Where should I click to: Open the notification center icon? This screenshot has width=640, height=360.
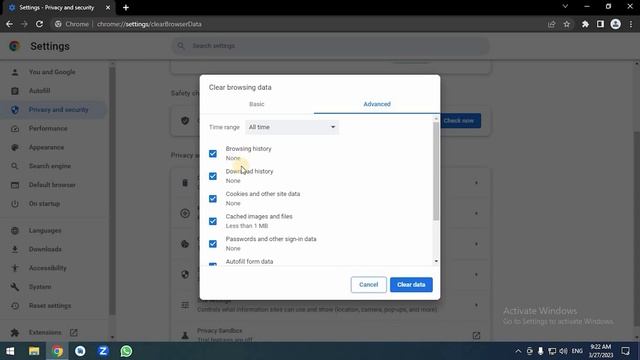(625, 351)
